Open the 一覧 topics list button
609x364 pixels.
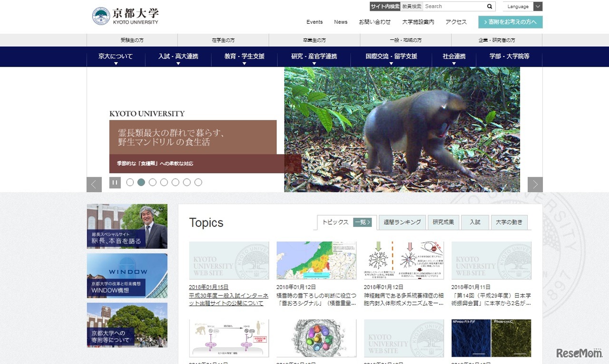(x=363, y=222)
